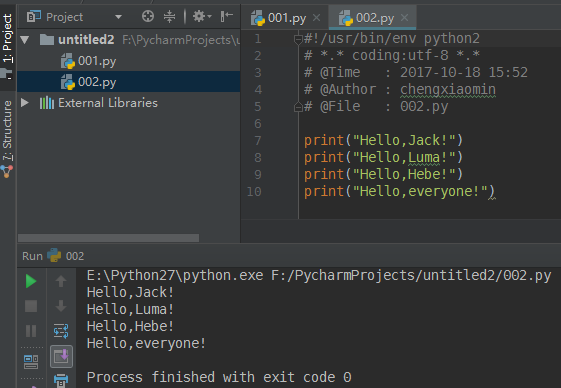Click the restore layout icon in Run panel
Image resolution: width=561 pixels, height=388 pixels.
pyautogui.click(x=31, y=362)
